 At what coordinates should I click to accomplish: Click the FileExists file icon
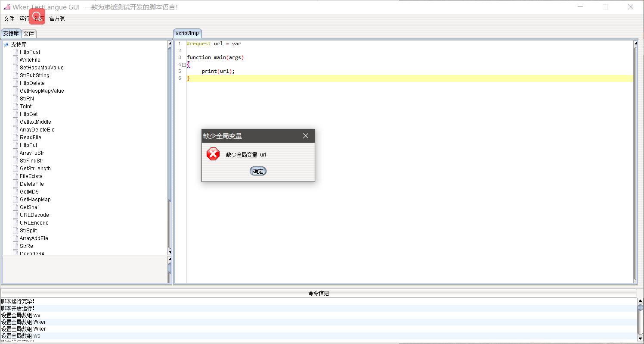point(15,176)
